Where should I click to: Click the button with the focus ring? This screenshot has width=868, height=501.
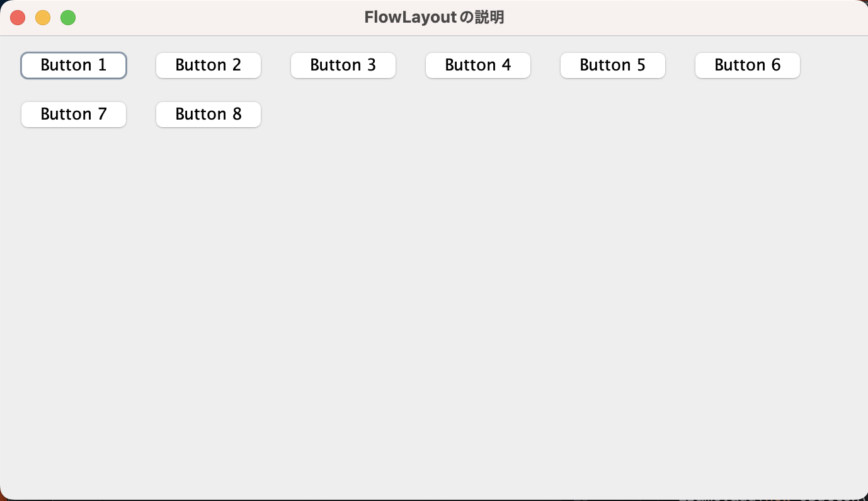pyautogui.click(x=74, y=65)
